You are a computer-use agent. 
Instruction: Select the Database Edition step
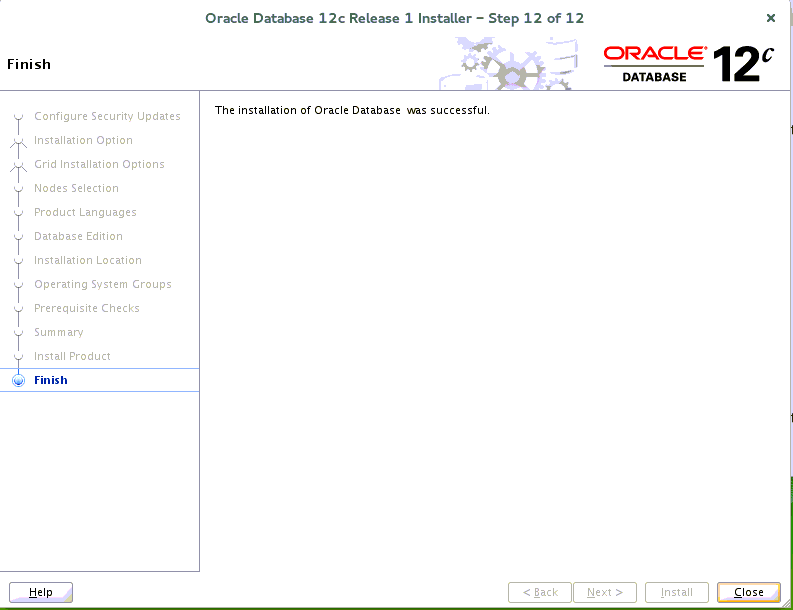coord(78,236)
